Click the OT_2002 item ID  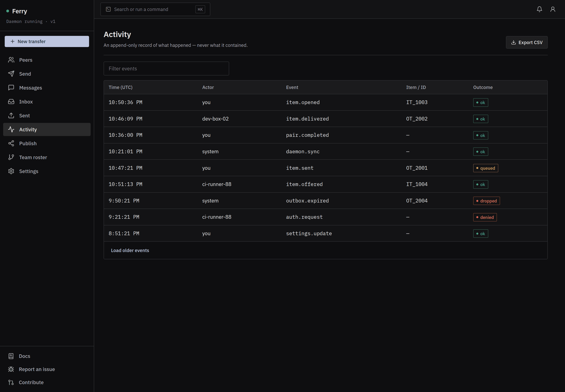pyautogui.click(x=417, y=119)
